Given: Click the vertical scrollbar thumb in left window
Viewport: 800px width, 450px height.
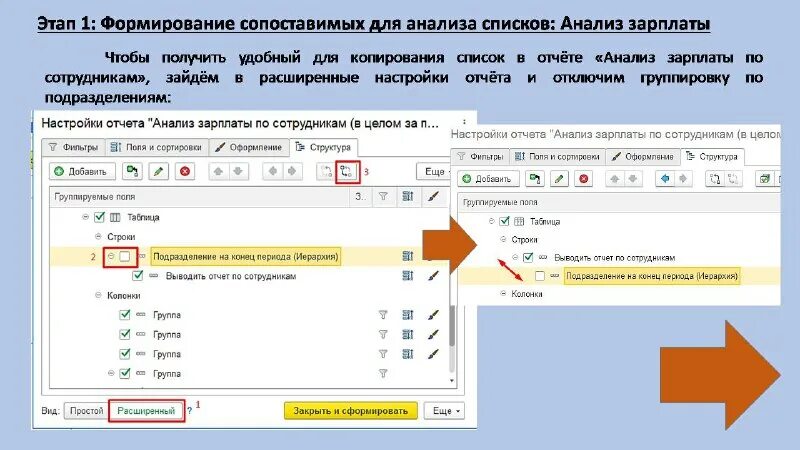Looking at the screenshot, I should pos(452,327).
